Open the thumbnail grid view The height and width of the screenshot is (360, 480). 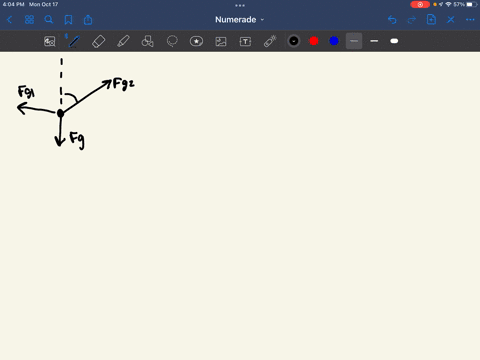(29, 20)
